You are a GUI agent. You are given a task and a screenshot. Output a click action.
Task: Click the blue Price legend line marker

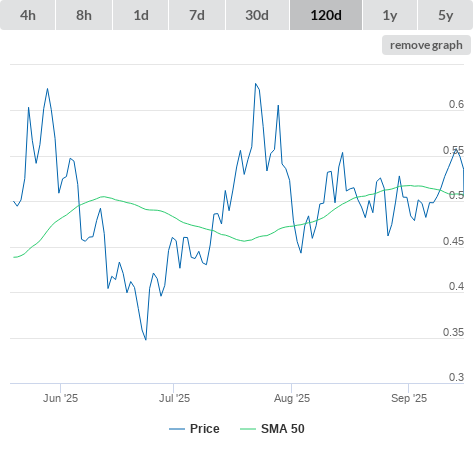coord(177,429)
